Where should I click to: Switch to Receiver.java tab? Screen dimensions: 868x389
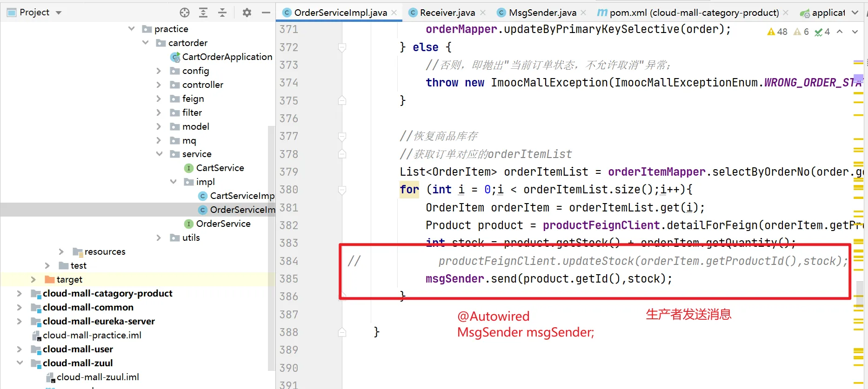click(447, 13)
